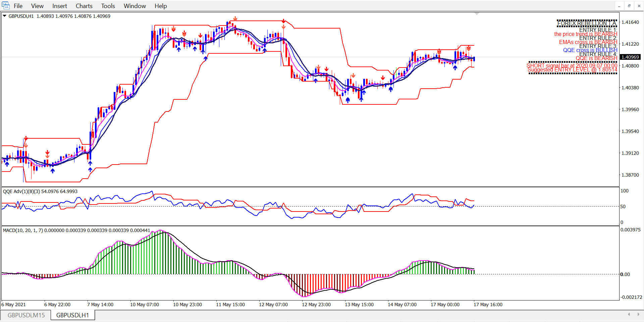
Task: Click the MACD indicator label text
Action: (76, 230)
